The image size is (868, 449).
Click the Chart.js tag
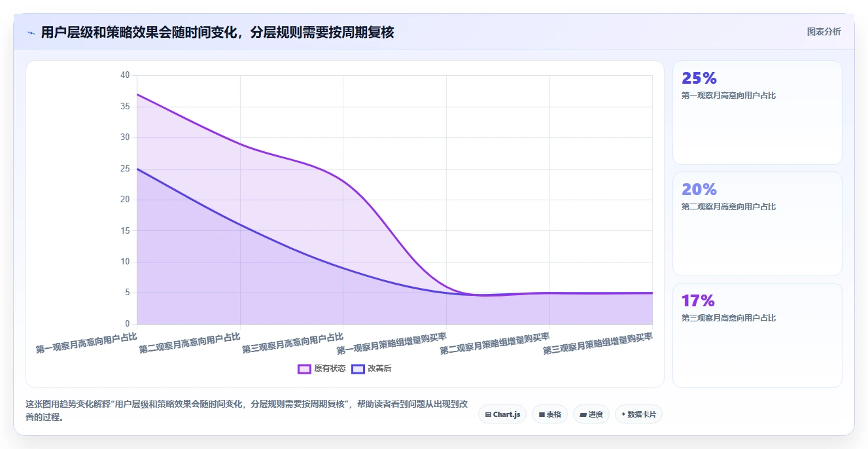pyautogui.click(x=502, y=414)
